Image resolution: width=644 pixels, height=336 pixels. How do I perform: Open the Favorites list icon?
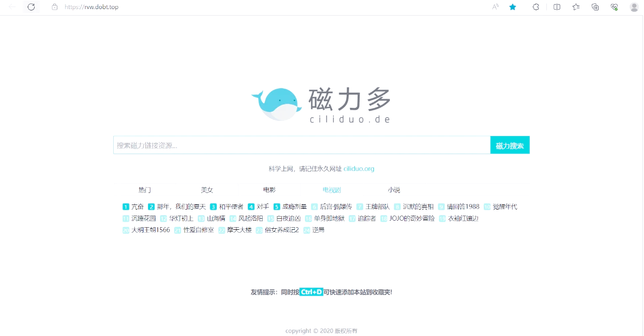coord(576,7)
